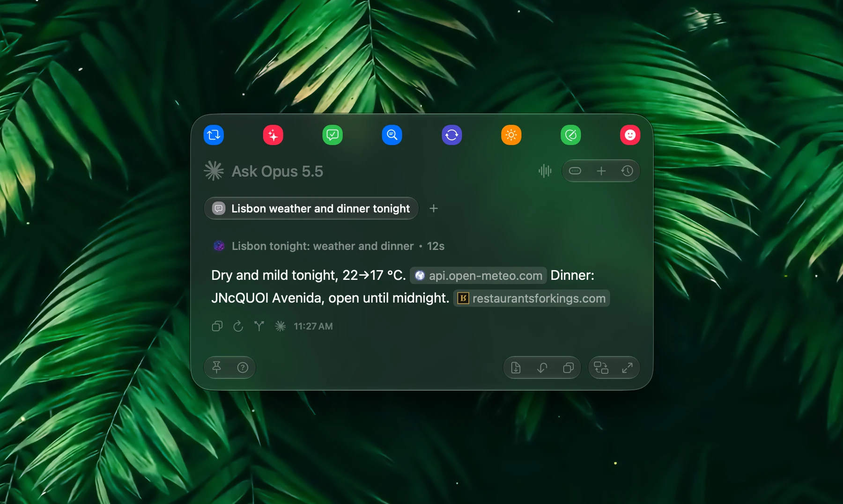Start voice input with the waveform icon
The height and width of the screenshot is (504, 843).
pyautogui.click(x=545, y=171)
